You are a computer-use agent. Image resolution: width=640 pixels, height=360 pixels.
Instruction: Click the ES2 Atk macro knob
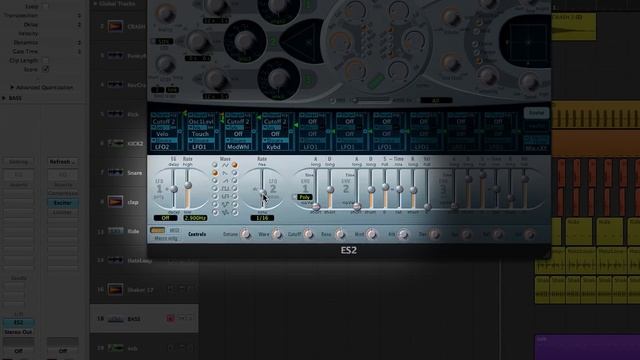click(403, 234)
